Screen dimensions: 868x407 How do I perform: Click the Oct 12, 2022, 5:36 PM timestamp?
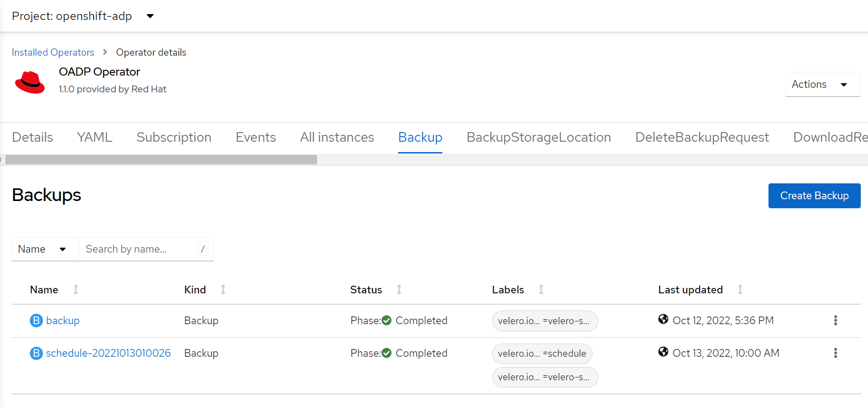(723, 321)
